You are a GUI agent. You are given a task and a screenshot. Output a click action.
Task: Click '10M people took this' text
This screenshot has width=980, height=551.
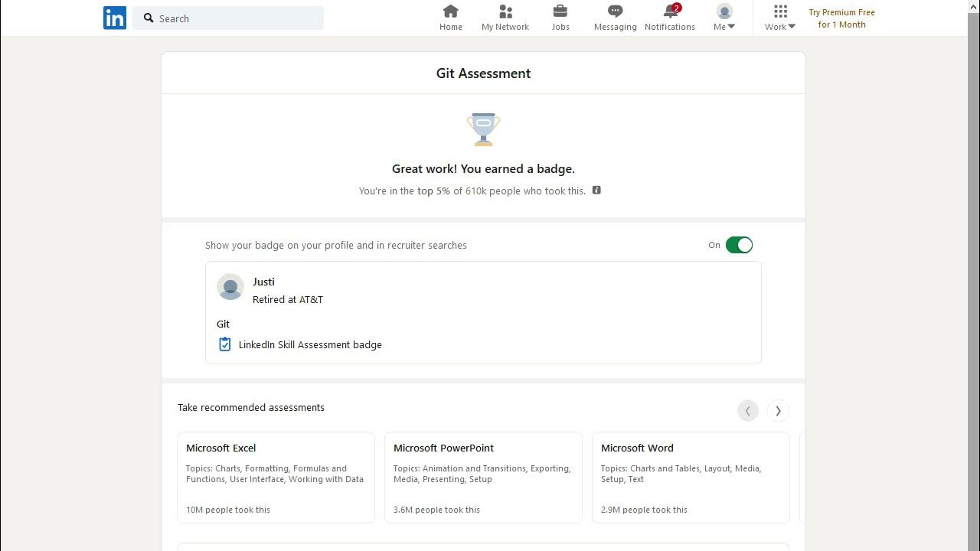tap(228, 510)
